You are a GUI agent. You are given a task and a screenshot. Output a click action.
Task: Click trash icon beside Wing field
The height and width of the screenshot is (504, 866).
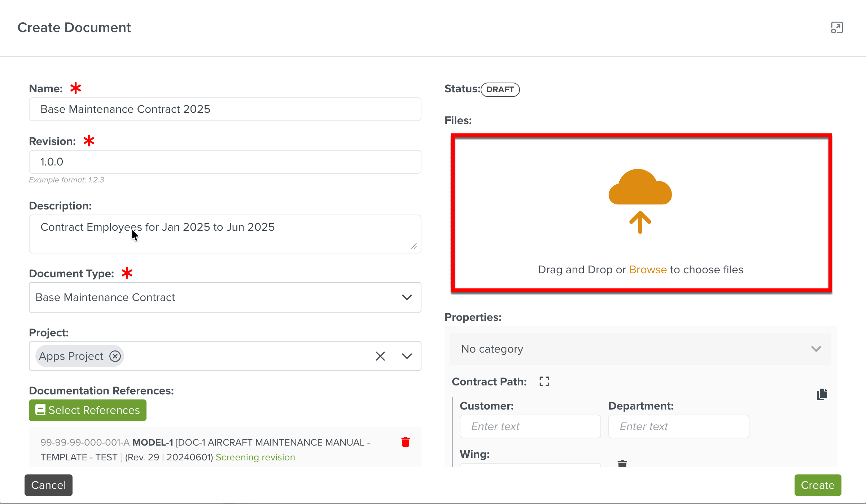(x=622, y=464)
